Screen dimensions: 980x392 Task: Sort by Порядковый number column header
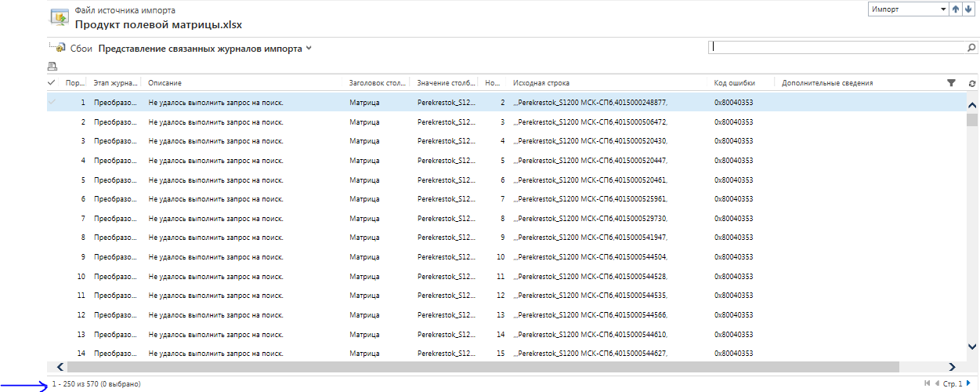click(75, 83)
